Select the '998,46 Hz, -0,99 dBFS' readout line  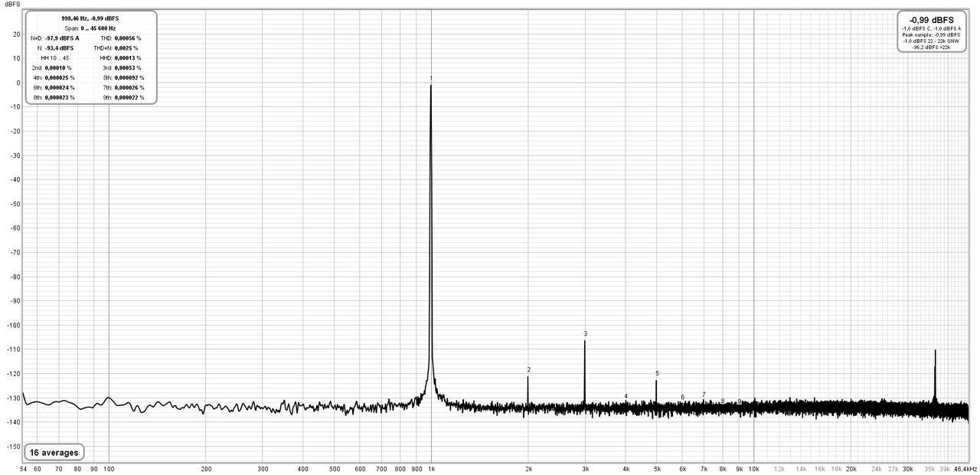90,18
